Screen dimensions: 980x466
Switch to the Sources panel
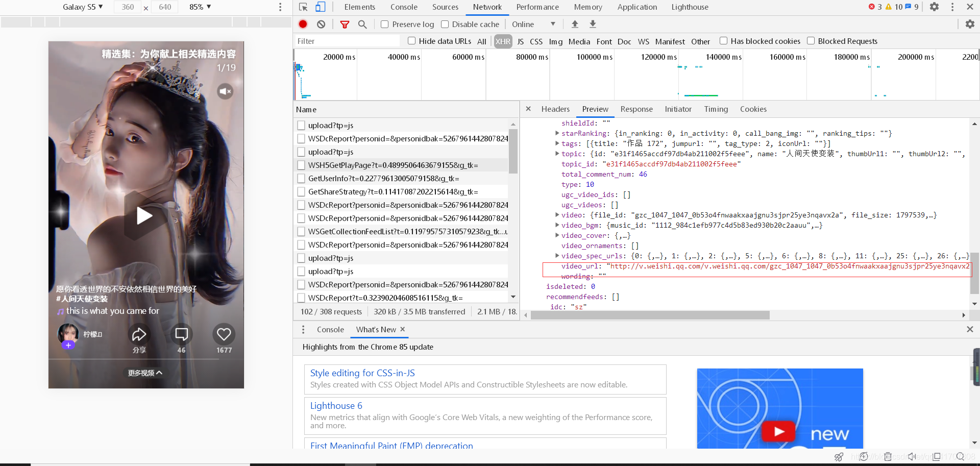coord(445,7)
